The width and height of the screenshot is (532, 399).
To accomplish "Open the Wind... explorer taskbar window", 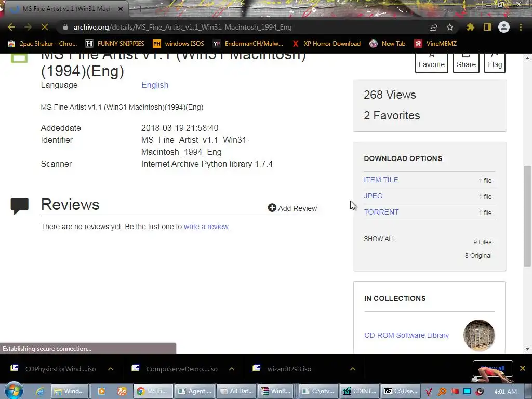I will pyautogui.click(x=70, y=391).
